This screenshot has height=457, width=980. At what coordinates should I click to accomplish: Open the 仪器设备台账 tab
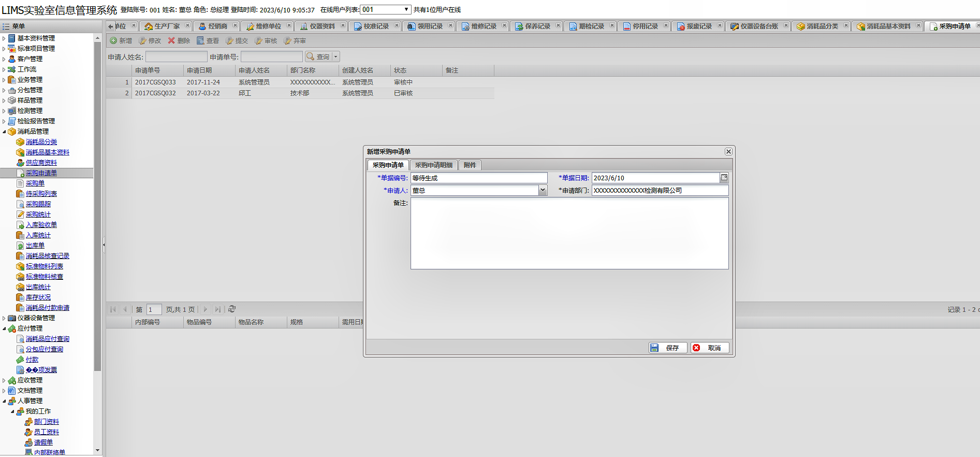[759, 26]
